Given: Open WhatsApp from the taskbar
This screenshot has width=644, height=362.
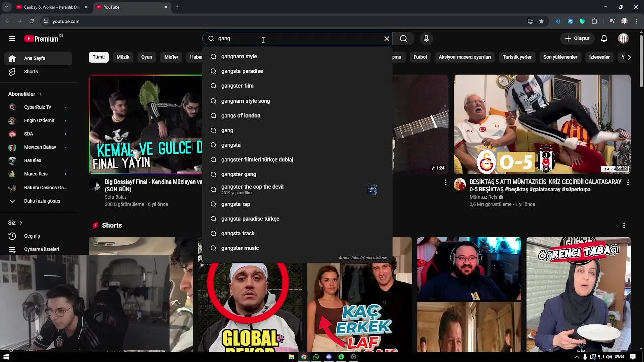Looking at the screenshot, I should (316, 357).
